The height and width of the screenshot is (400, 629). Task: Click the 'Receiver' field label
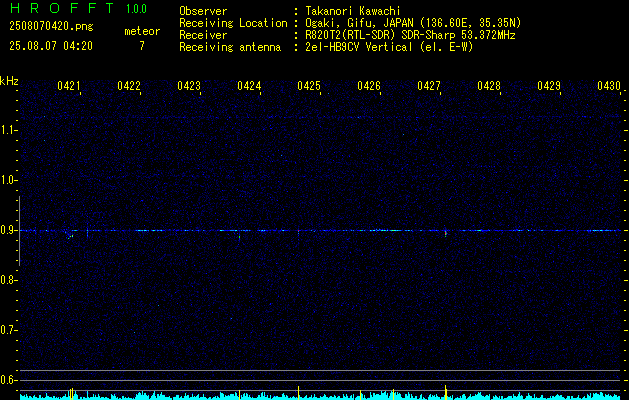coord(203,35)
